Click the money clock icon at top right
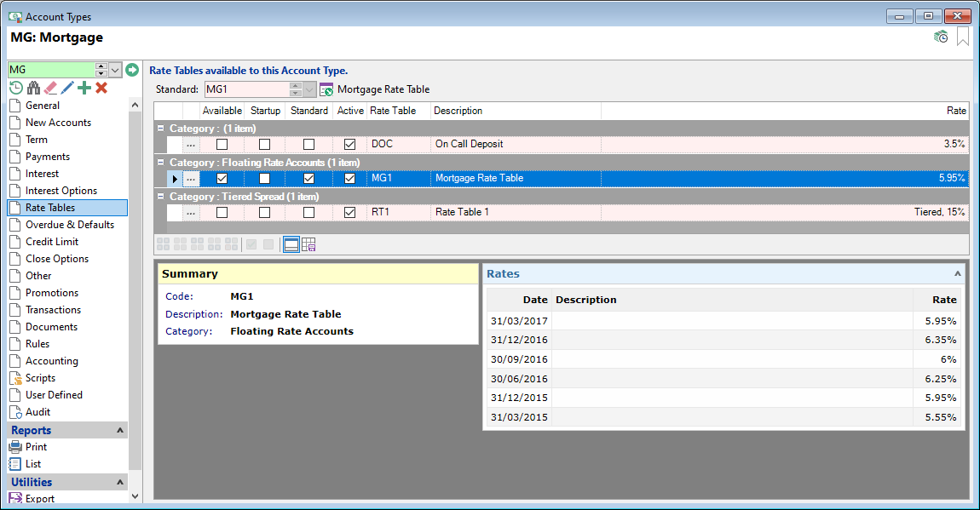The image size is (980, 510). [x=941, y=37]
